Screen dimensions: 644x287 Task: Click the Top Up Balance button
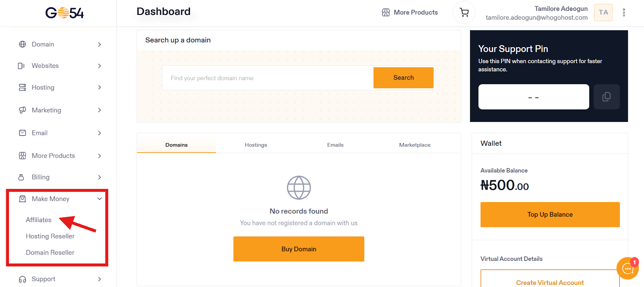tap(550, 215)
